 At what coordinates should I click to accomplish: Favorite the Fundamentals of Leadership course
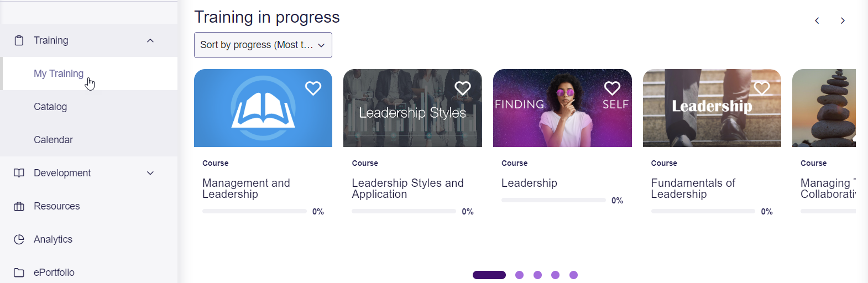click(762, 88)
